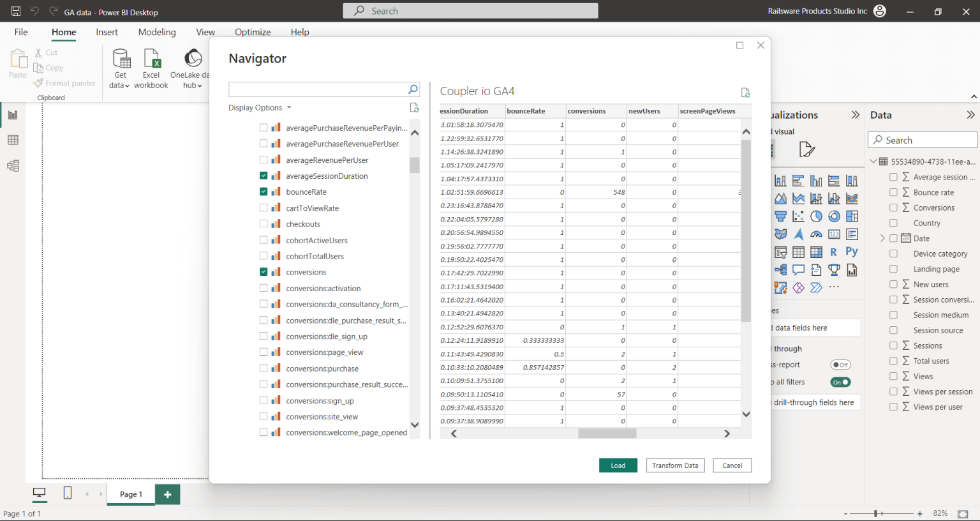Select the Pie chart visual
980x521 pixels.
[x=816, y=216]
